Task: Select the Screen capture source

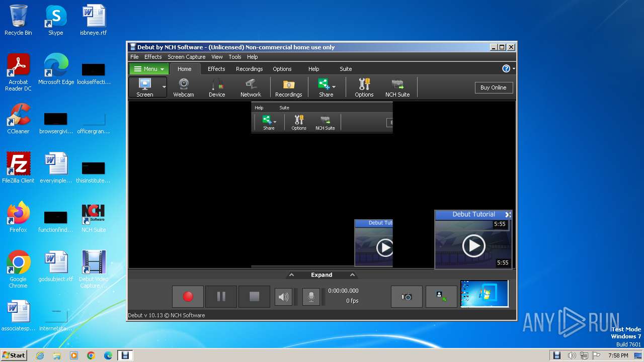Action: click(145, 87)
